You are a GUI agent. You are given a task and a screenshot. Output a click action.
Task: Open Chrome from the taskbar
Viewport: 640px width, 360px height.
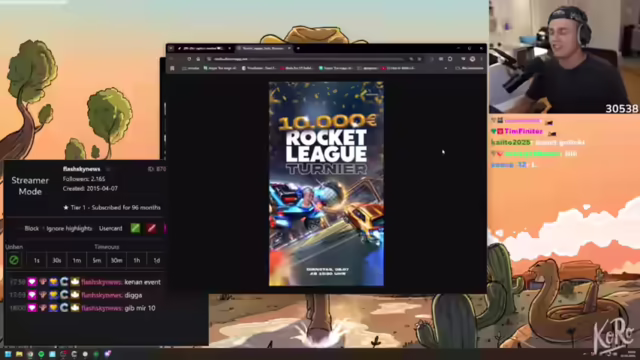point(30,354)
